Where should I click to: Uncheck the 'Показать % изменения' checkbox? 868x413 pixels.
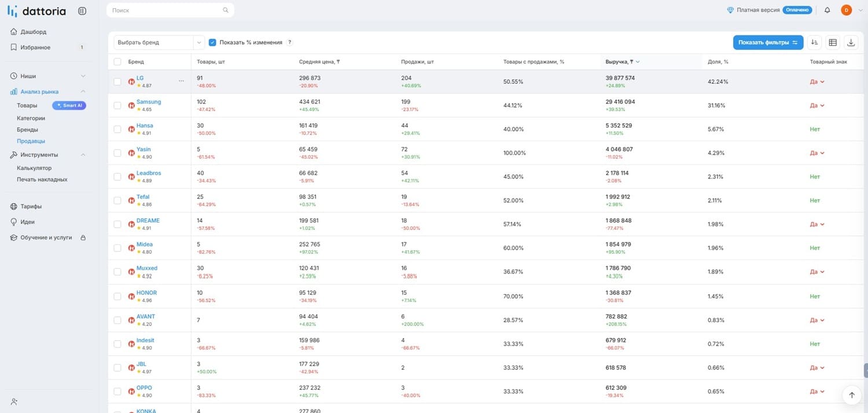pos(212,42)
